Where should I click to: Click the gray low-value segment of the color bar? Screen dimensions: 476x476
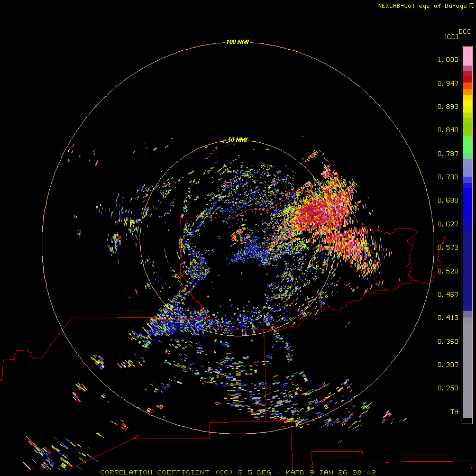467,368
